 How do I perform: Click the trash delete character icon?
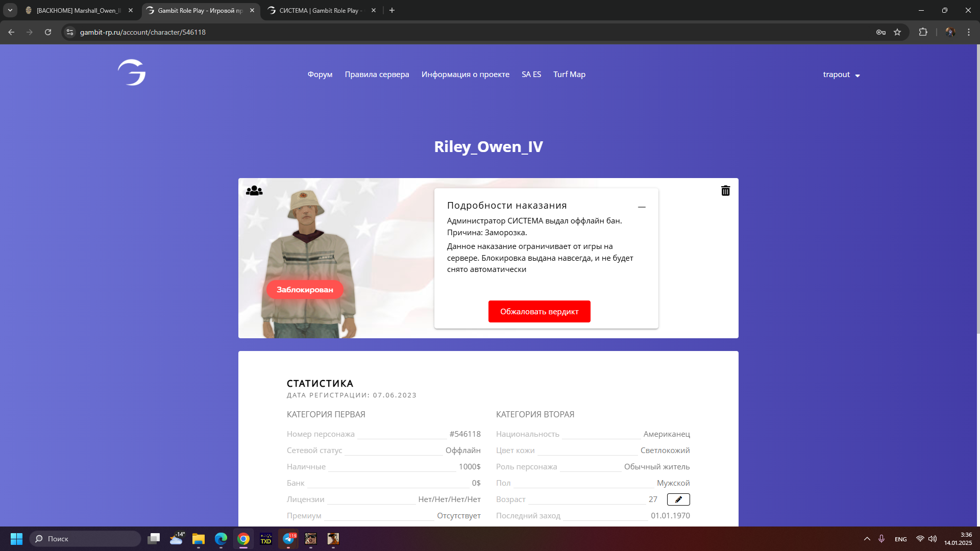click(725, 191)
